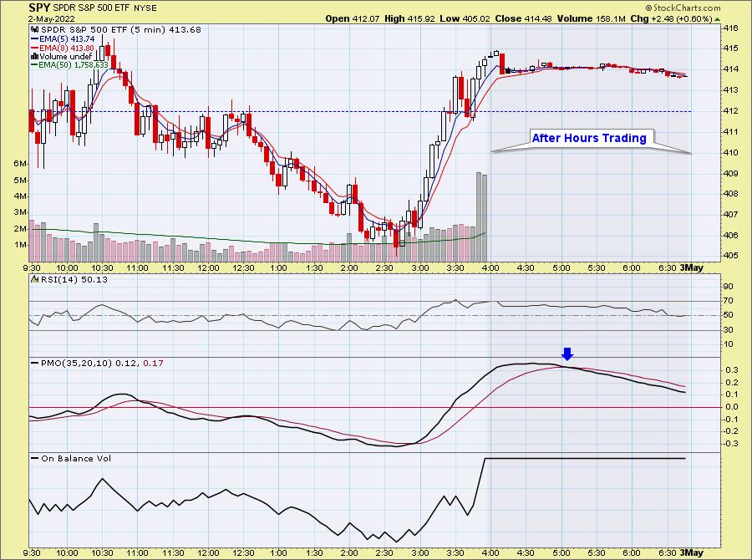
Task: Click the 413 price axis label
Action: [x=730, y=90]
